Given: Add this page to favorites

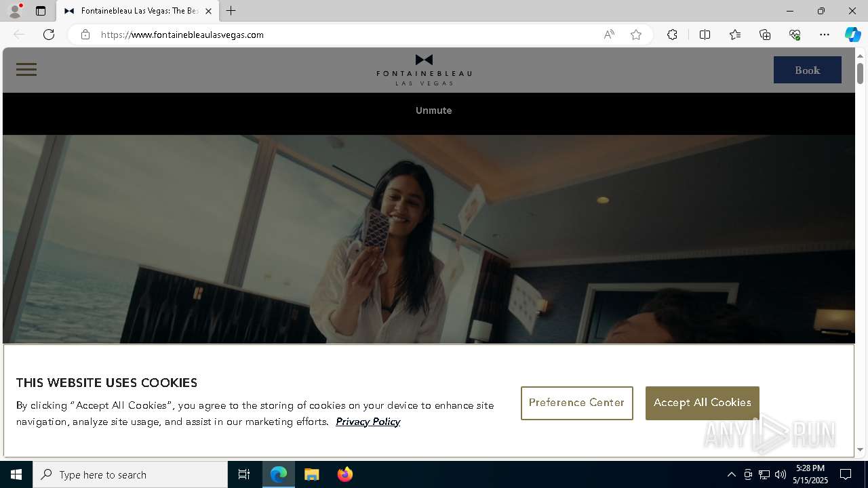Looking at the screenshot, I should 636,35.
